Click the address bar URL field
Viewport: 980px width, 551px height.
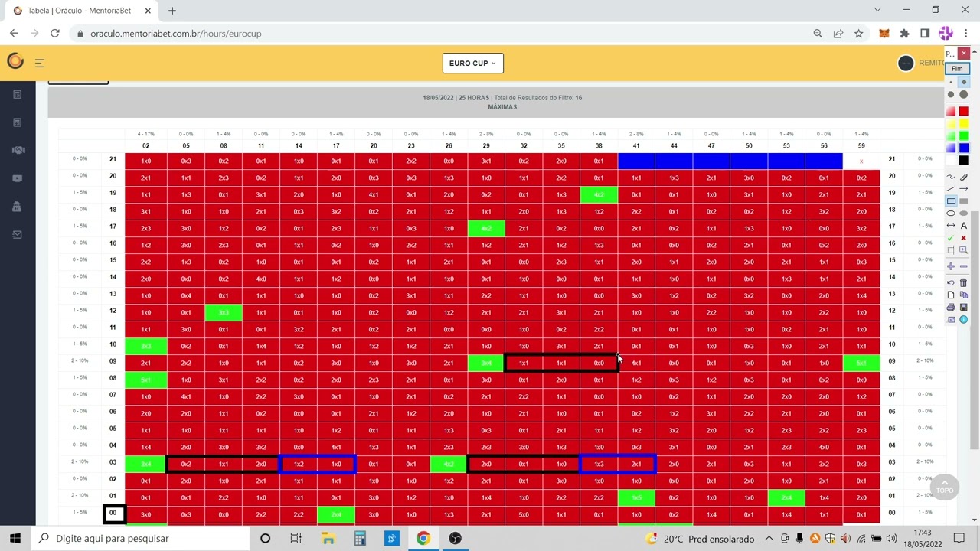pos(444,34)
